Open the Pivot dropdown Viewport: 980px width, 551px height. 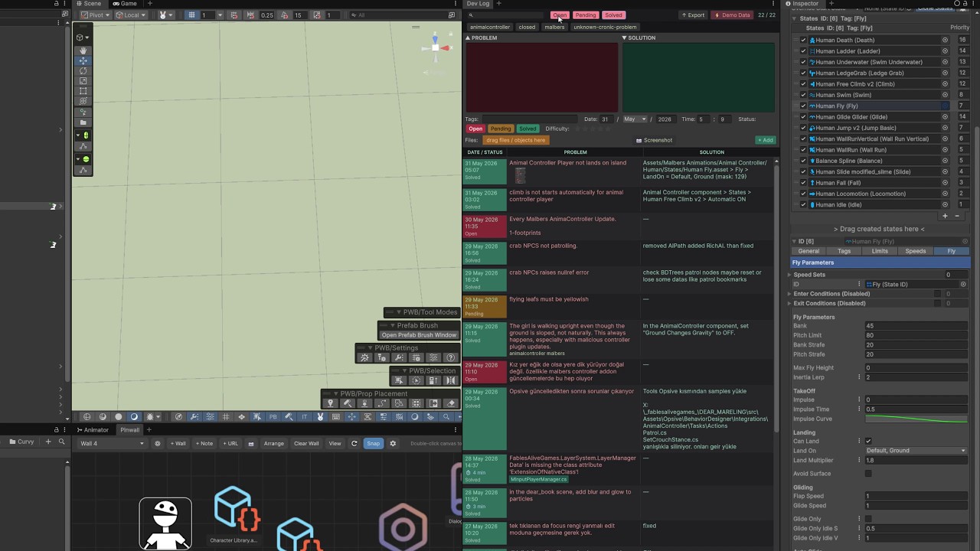coord(94,15)
